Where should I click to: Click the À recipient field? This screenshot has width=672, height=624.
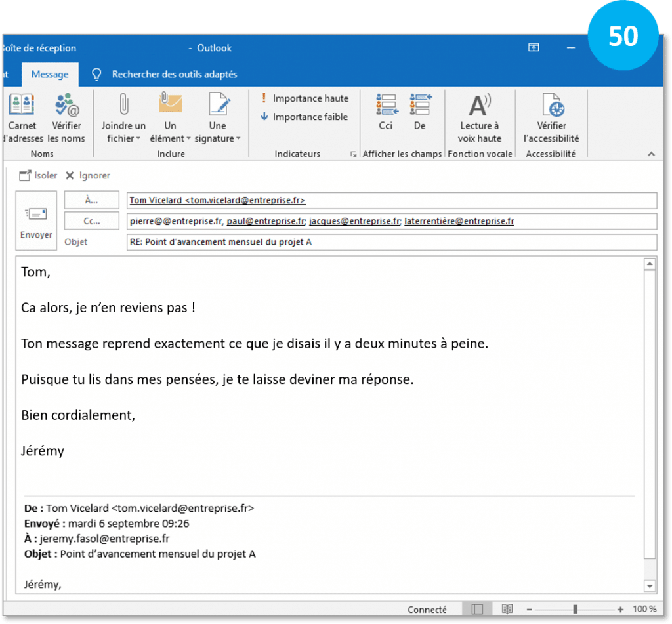[x=392, y=201]
